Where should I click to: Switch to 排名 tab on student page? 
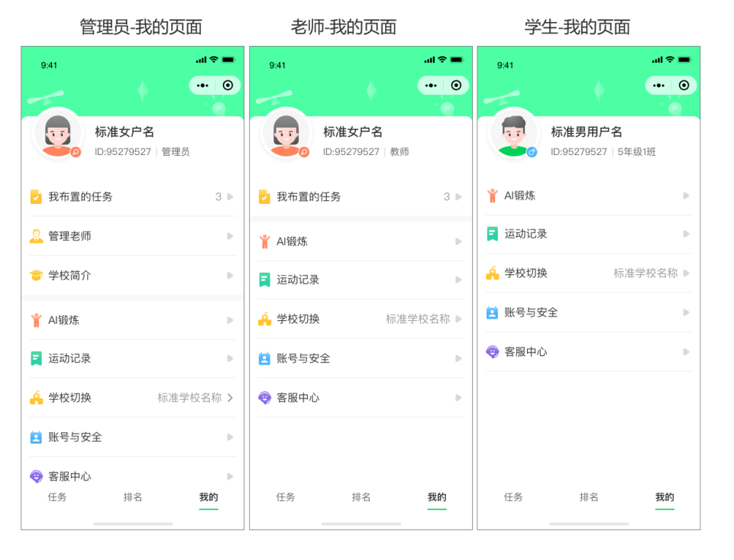[x=589, y=497]
